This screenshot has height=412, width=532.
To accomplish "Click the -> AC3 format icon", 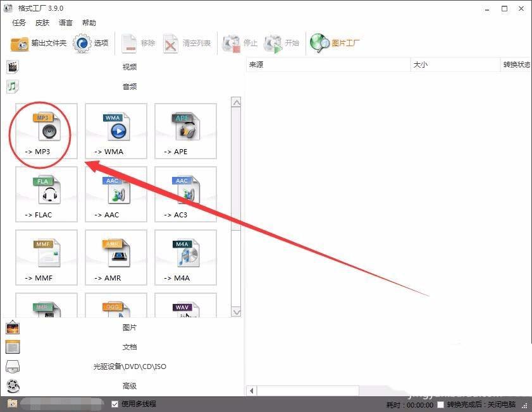I will coord(185,195).
